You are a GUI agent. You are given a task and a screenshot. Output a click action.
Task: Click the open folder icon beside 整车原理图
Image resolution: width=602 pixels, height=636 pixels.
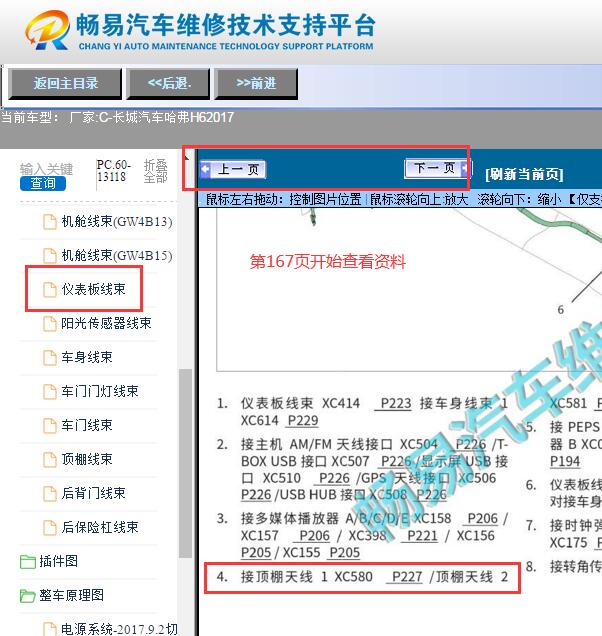tap(28, 596)
